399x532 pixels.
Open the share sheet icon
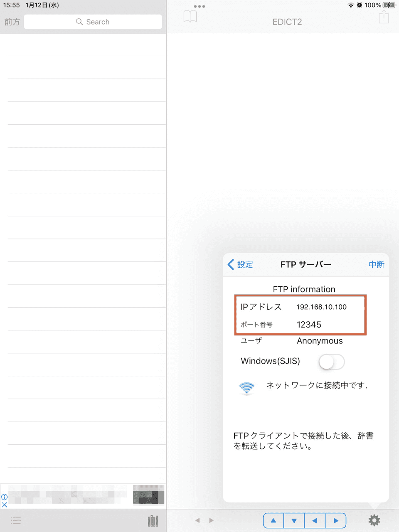384,17
